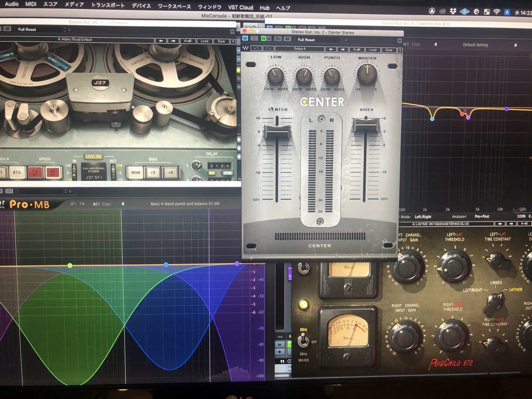Toggle the Center plugin power bypass button
Image resolution: width=532 pixels, height=399 pixels.
[245, 38]
